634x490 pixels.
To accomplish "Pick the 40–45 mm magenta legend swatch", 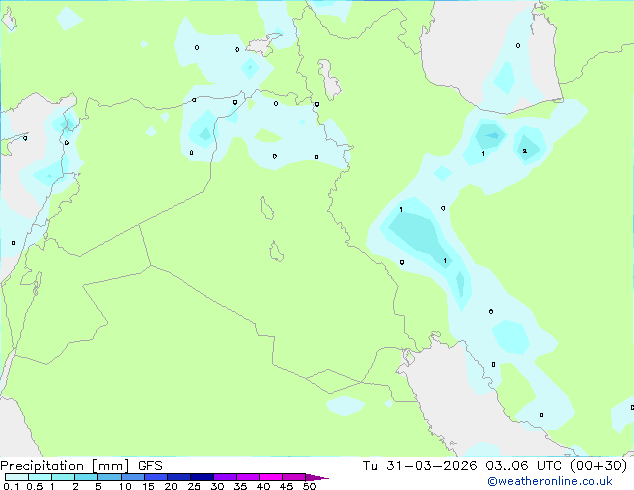I will (271, 477).
